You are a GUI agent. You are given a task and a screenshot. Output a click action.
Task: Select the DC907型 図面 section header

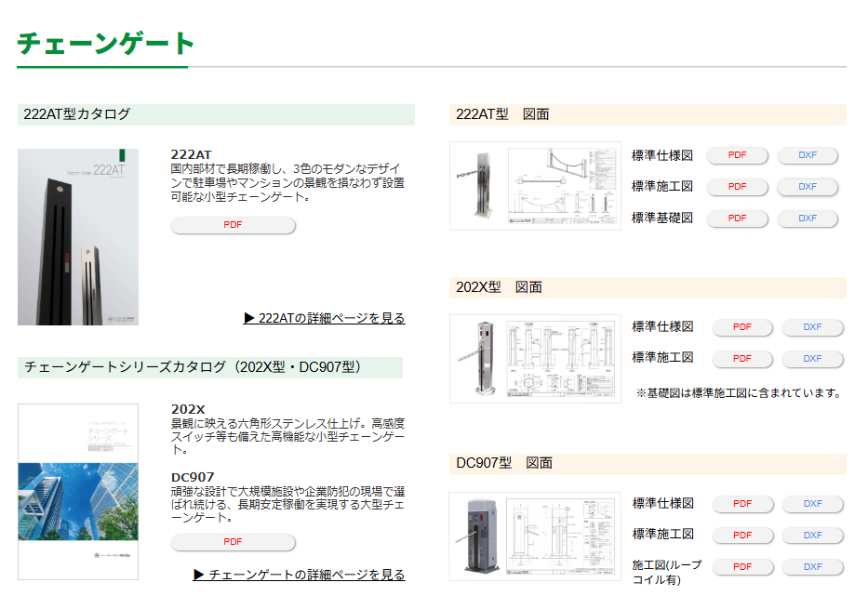tap(648, 464)
